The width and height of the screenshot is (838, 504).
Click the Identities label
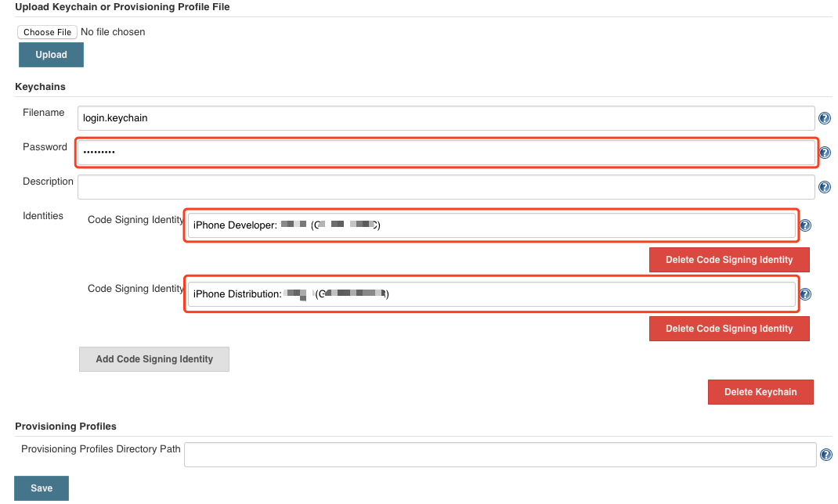tap(43, 216)
